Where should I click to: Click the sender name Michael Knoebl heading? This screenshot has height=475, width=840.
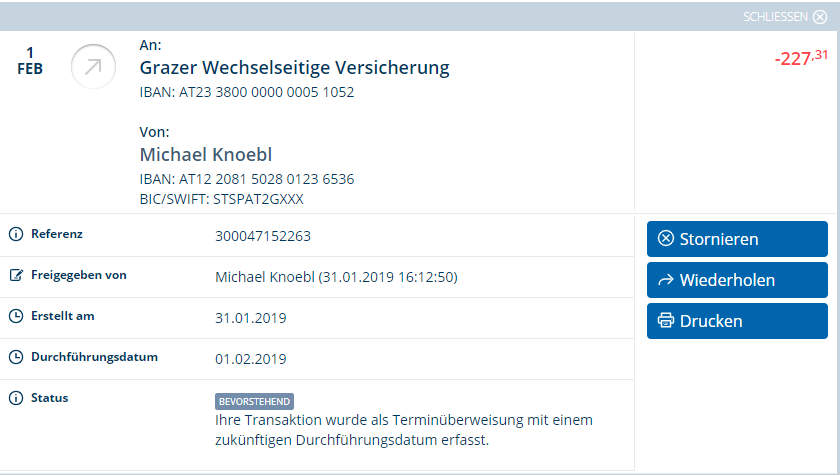tap(206, 155)
